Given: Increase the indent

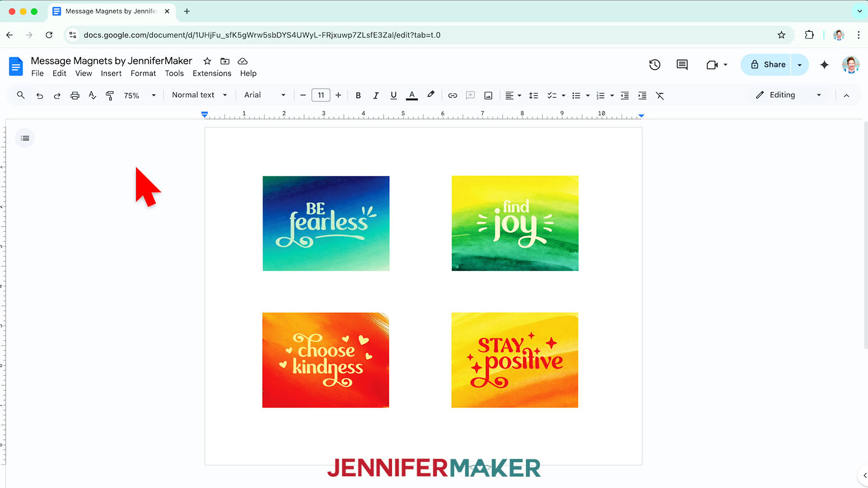Looking at the screenshot, I should click(x=642, y=96).
